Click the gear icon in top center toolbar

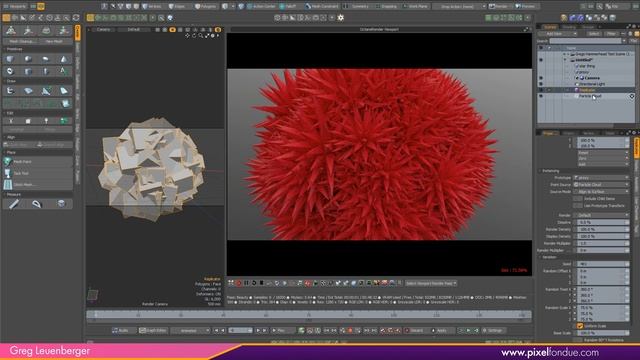tap(340, 18)
